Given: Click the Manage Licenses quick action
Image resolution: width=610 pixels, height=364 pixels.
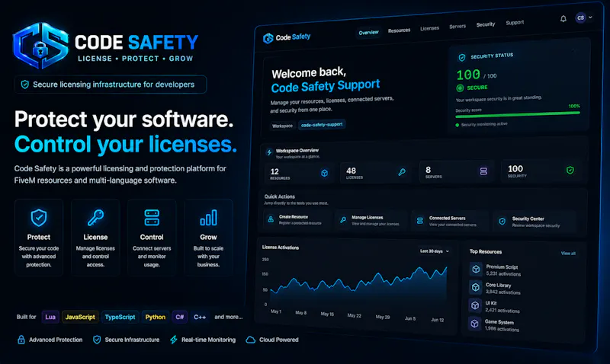Looking at the screenshot, I should click(371, 220).
